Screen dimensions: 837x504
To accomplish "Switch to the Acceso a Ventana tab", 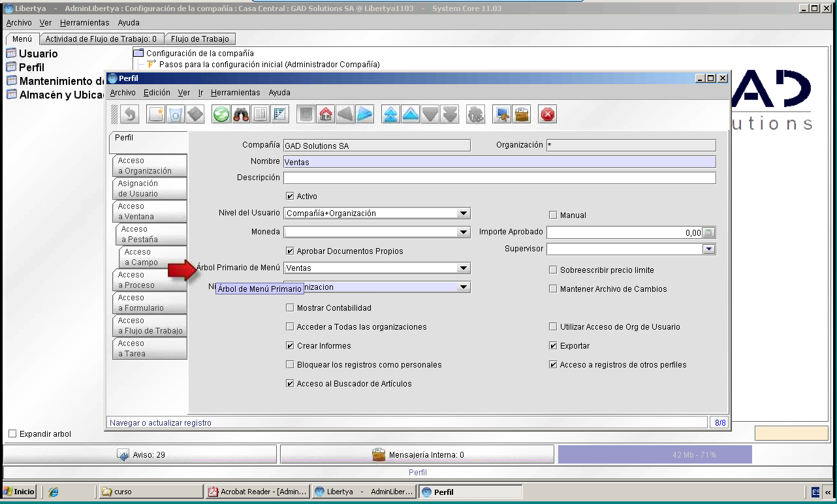I will (x=150, y=211).
